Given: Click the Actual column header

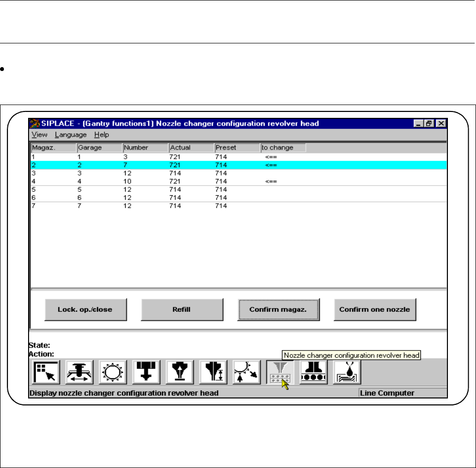Looking at the screenshot, I should (x=192, y=147).
